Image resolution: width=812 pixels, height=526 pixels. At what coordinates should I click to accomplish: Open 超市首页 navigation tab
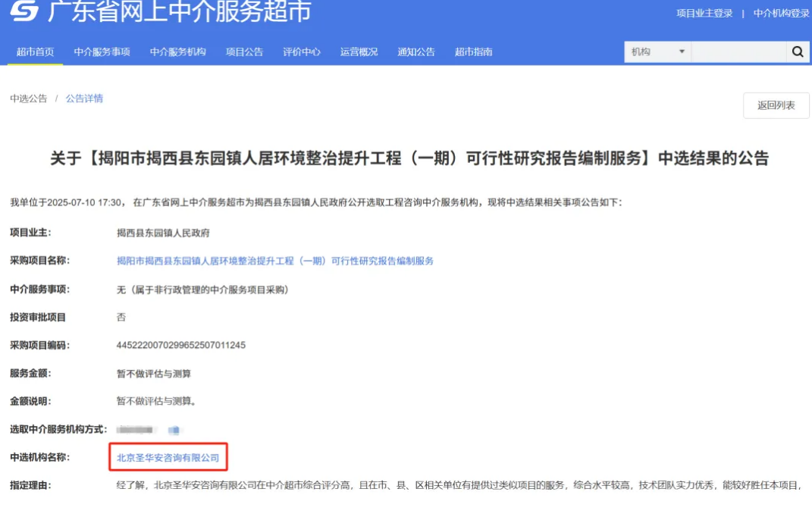(35, 52)
